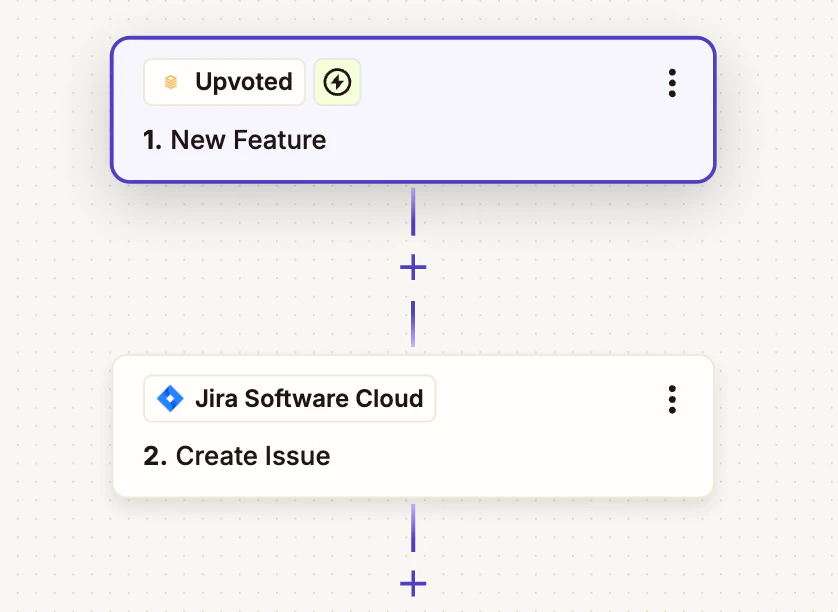Open the three-dot menu on the New Feature step

(672, 85)
